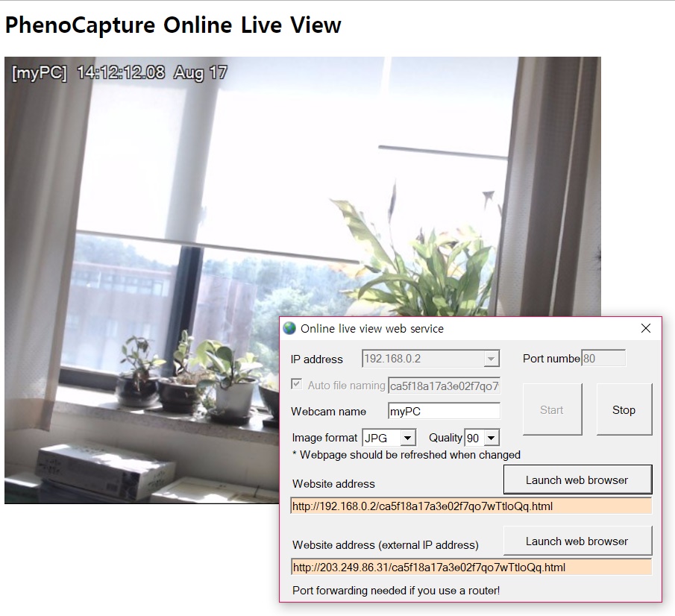The width and height of the screenshot is (675, 616).
Task: Launch web browser for the external IP address
Action: (577, 541)
